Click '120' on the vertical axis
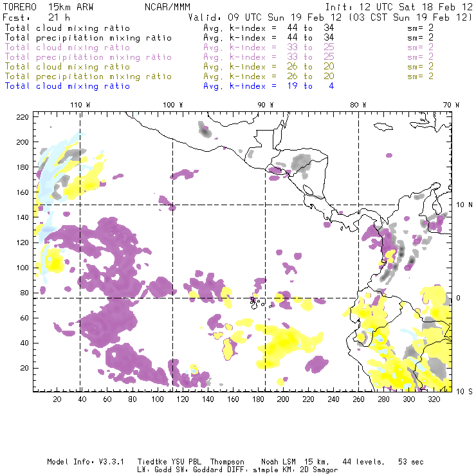 [x=23, y=243]
